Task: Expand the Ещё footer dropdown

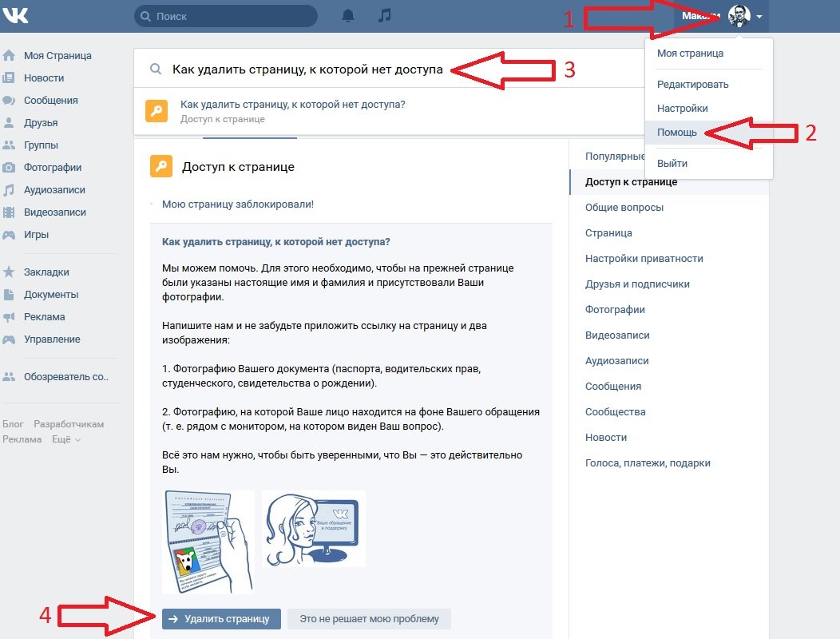Action: 66,439
